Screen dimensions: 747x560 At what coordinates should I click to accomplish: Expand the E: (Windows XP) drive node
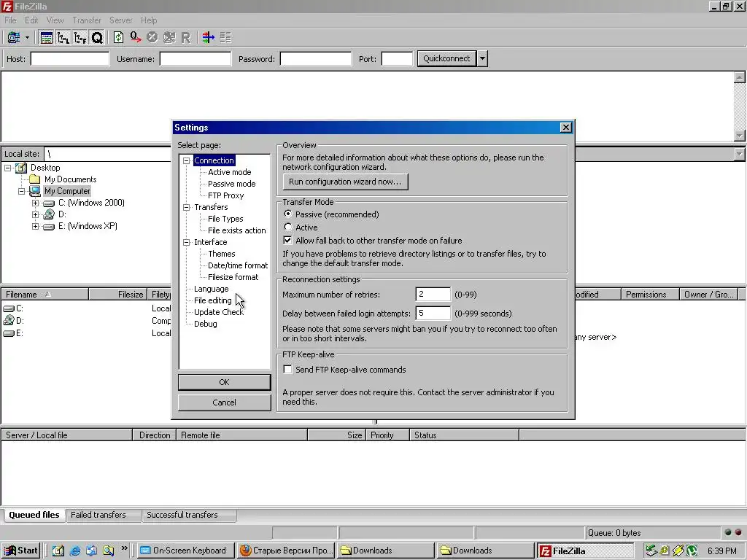35,226
